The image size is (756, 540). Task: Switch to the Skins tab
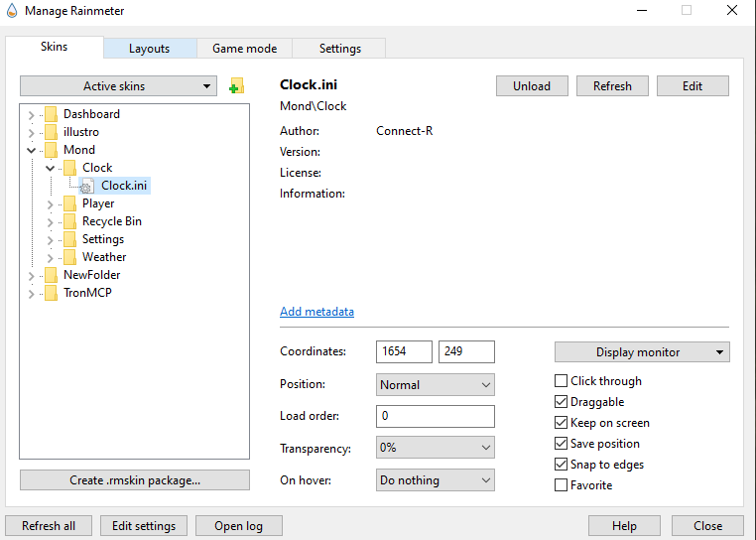[x=54, y=47]
